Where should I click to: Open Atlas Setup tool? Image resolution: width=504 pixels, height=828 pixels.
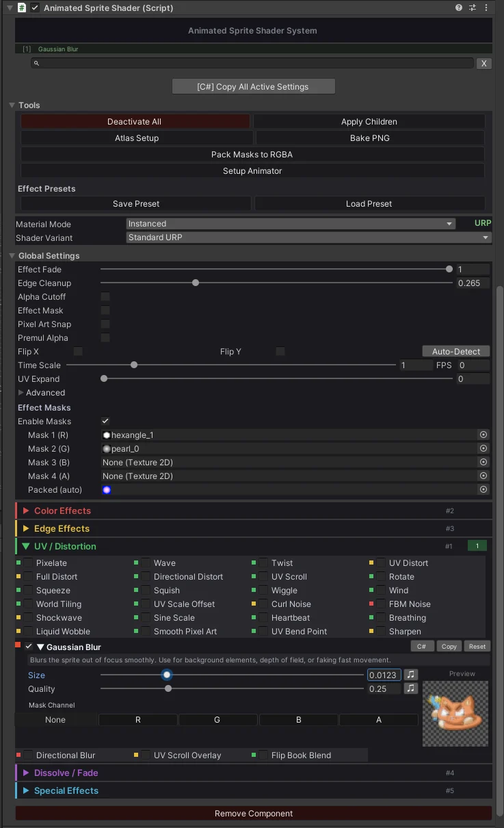137,138
